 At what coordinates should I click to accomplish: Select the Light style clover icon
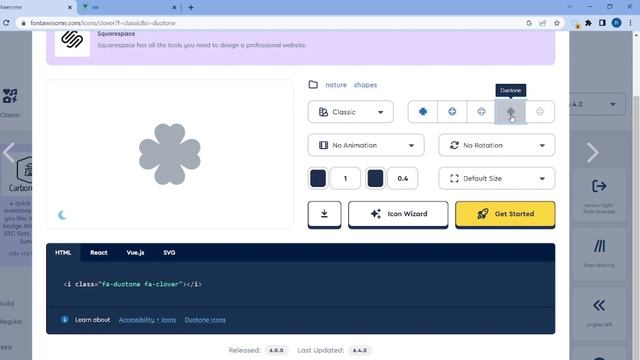coord(481,111)
